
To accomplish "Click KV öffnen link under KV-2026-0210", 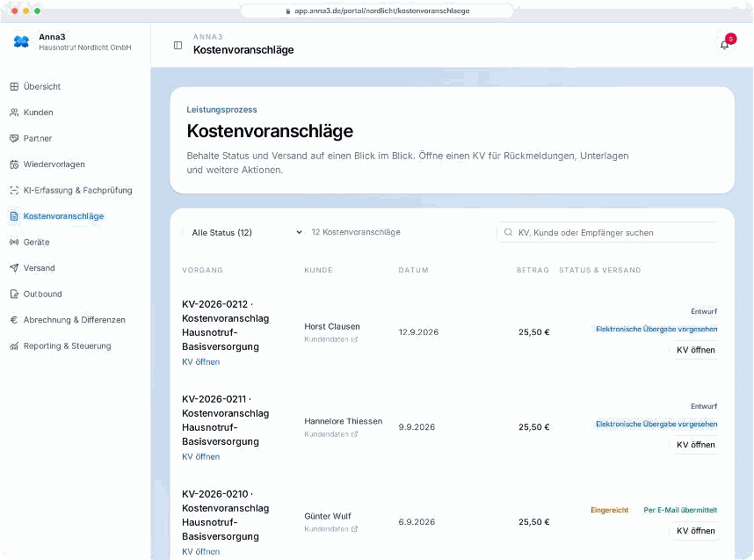I will (201, 552).
